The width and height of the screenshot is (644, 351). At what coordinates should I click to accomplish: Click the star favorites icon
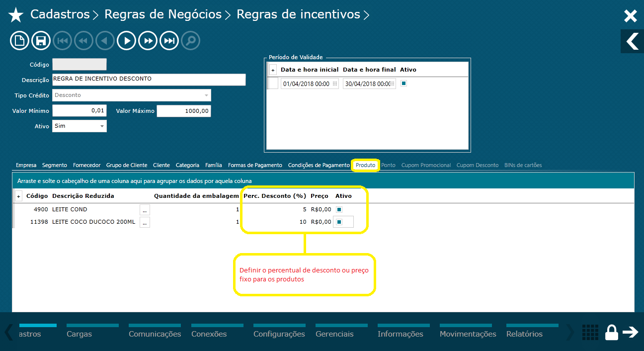pyautogui.click(x=16, y=14)
